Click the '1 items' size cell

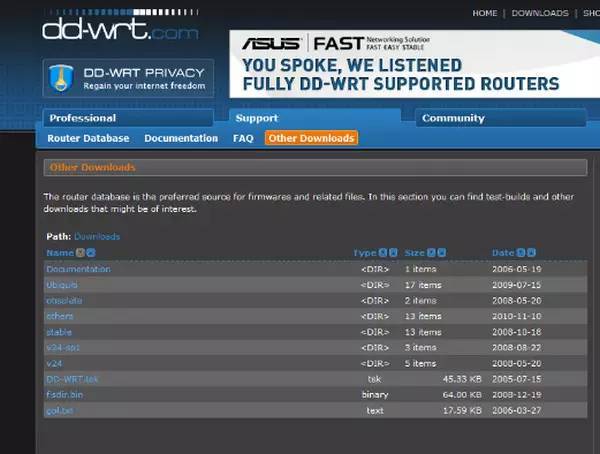421,269
